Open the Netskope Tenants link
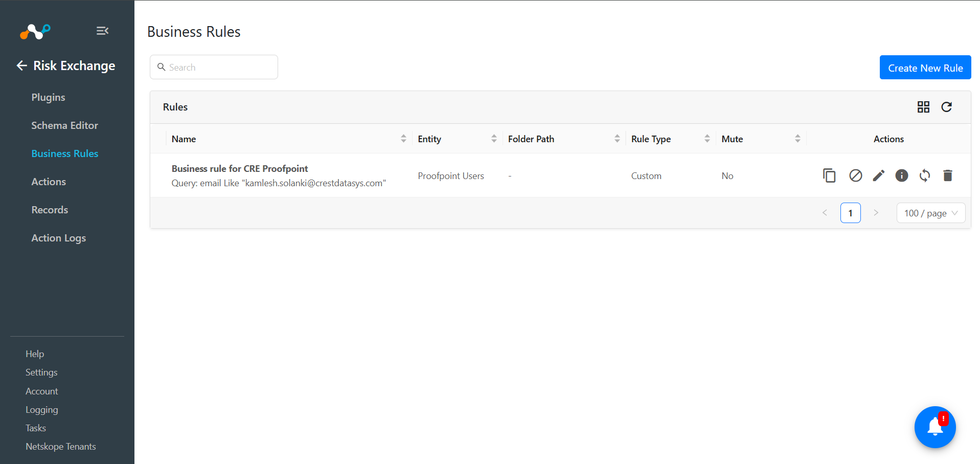 pos(61,447)
